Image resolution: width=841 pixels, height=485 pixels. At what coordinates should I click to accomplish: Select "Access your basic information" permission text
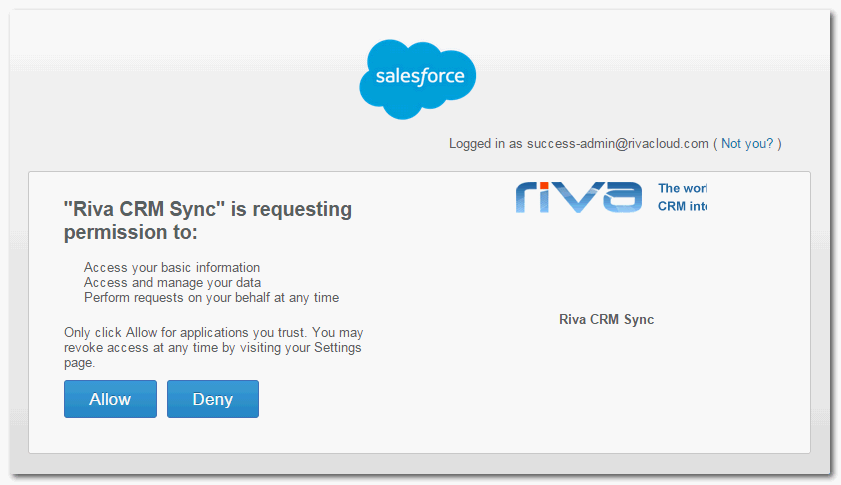click(x=172, y=268)
